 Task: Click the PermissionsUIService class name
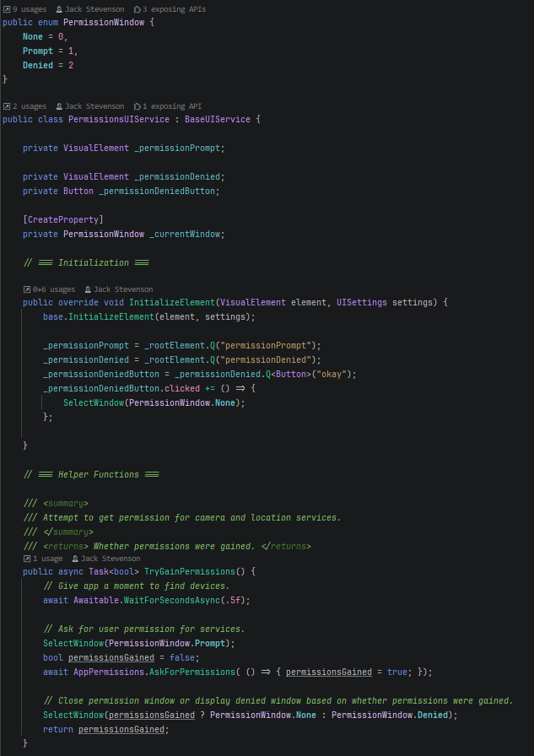click(119, 119)
